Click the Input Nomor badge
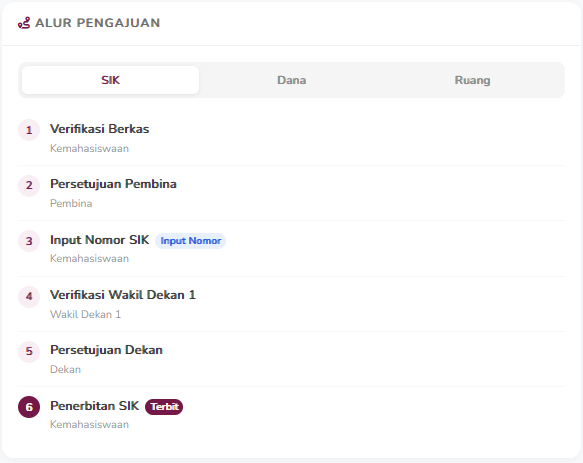 (190, 241)
